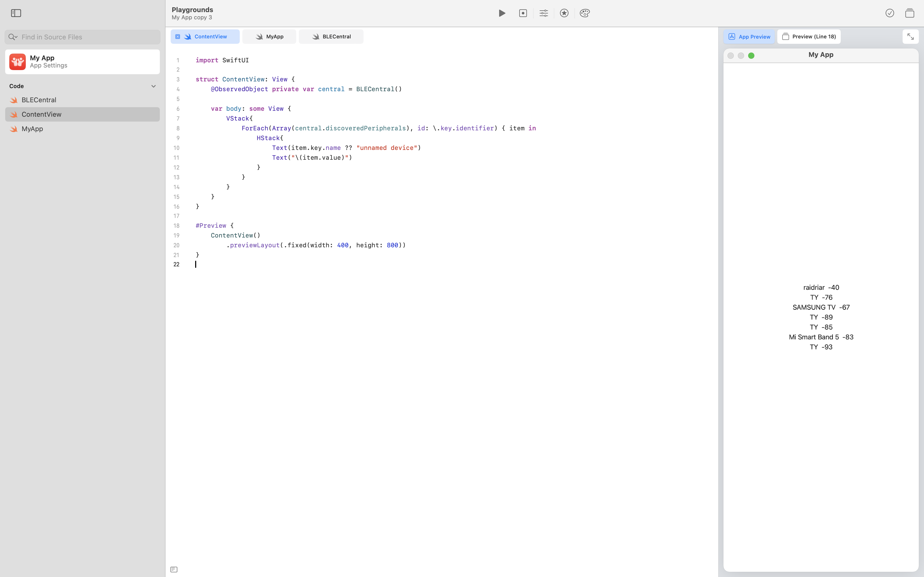Switch to the BLECentral editor tab
The width and height of the screenshot is (924, 577).
[331, 37]
